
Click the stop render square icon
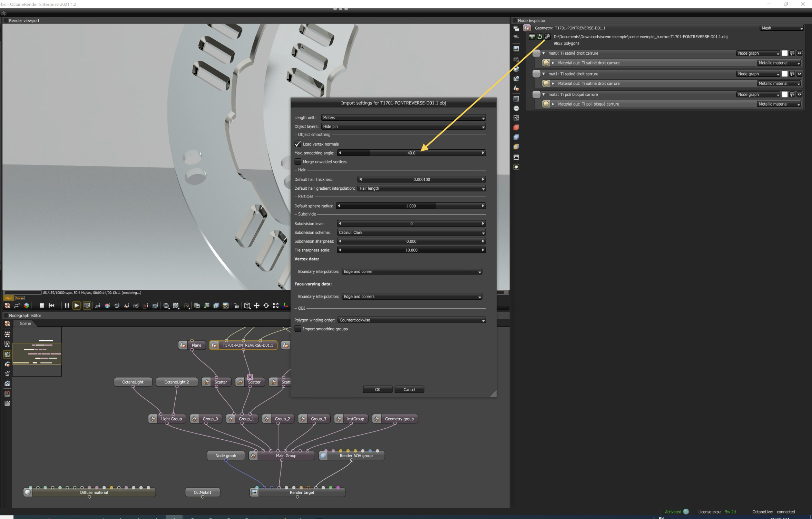[42, 306]
